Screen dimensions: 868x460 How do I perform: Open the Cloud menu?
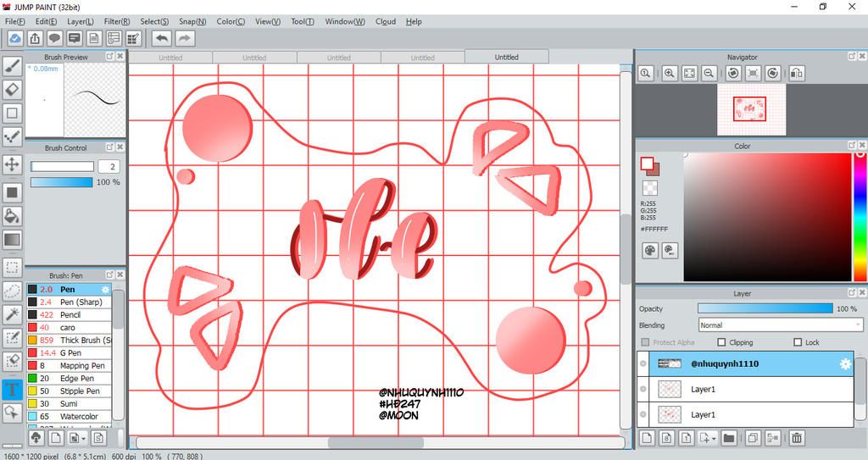click(386, 21)
